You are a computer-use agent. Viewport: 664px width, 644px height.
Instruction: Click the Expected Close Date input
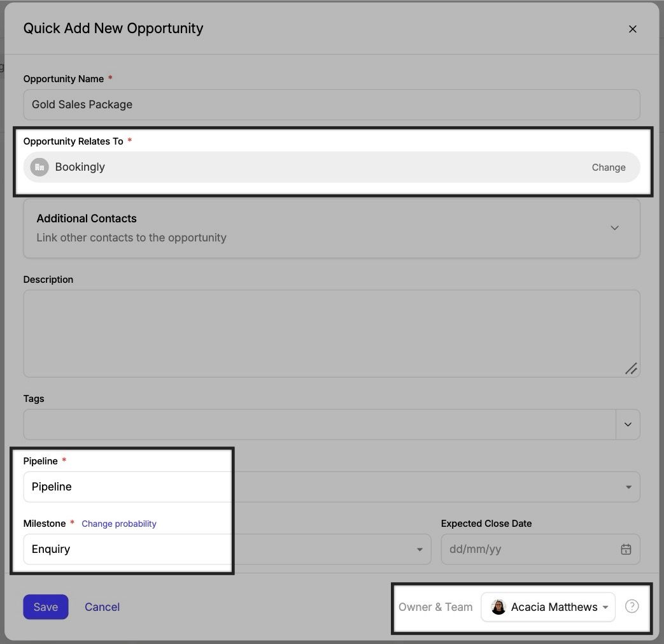540,549
